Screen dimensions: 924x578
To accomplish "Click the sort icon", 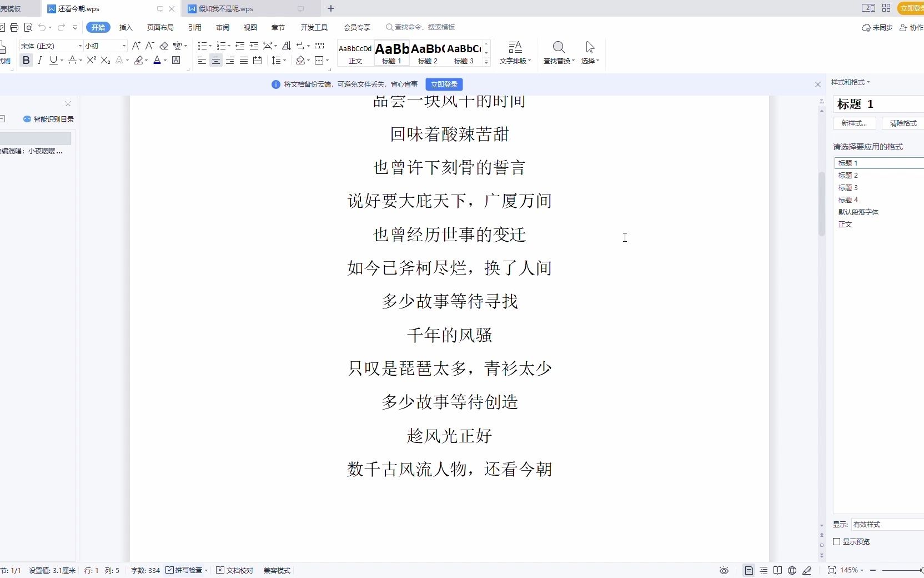I will pyautogui.click(x=287, y=46).
